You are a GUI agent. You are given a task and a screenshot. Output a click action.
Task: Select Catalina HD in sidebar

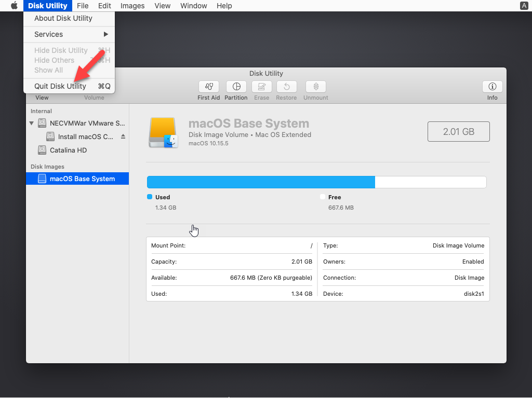click(68, 150)
